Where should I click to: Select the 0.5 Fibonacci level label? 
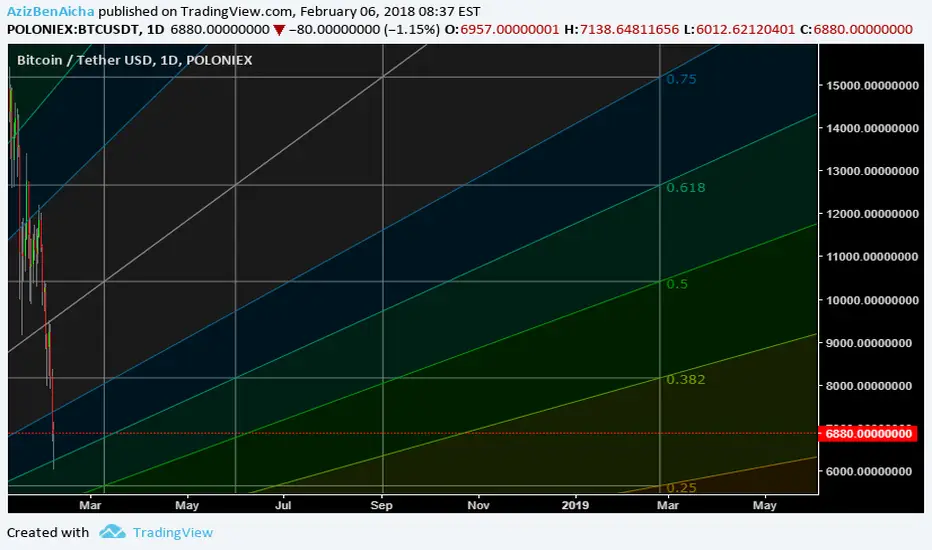point(676,284)
